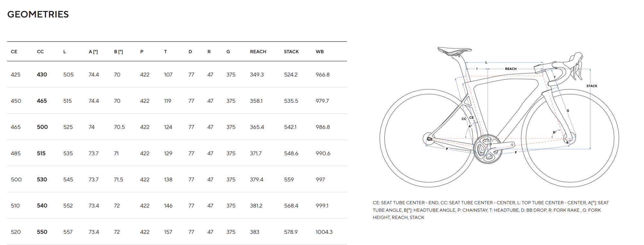Click the GEOMETRIES heading
Screen dimensions: 644x245
[x=38, y=14]
